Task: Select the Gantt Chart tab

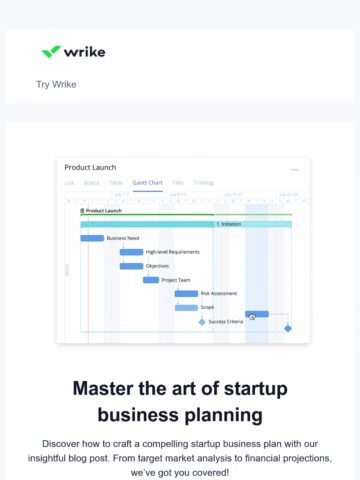Action: pos(147,183)
